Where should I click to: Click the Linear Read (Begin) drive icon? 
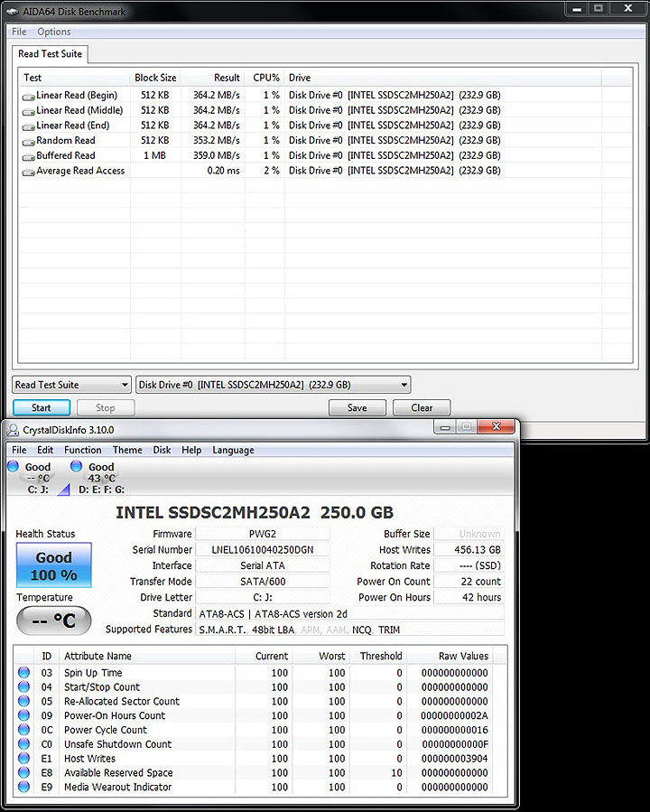pyautogui.click(x=29, y=97)
